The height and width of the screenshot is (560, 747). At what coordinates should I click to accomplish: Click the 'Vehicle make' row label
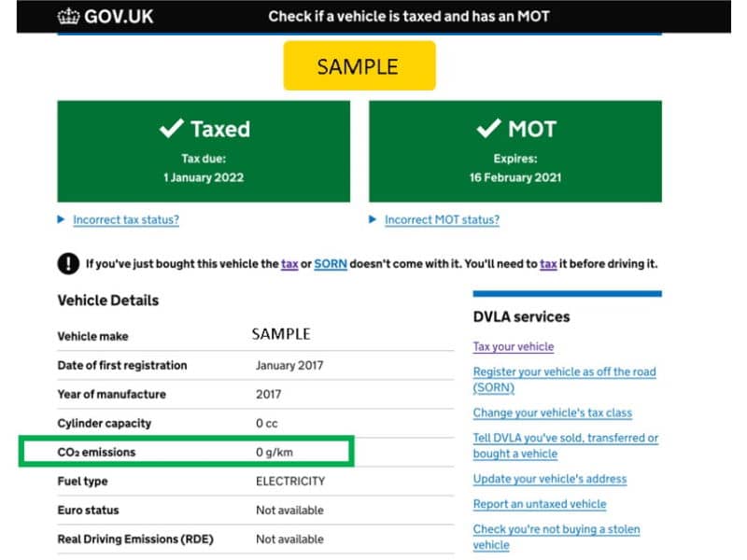pos(92,337)
